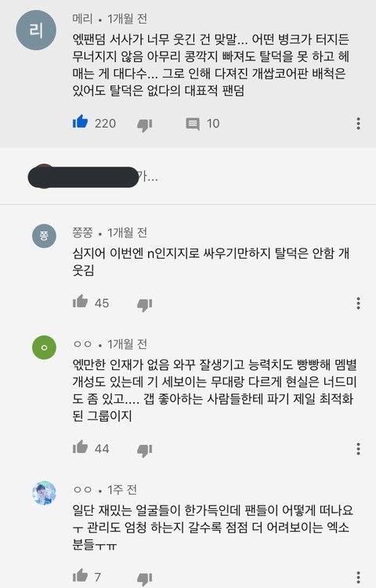Open the green ㅇ avatar profile
This screenshot has height=588, width=376.
click(x=44, y=347)
